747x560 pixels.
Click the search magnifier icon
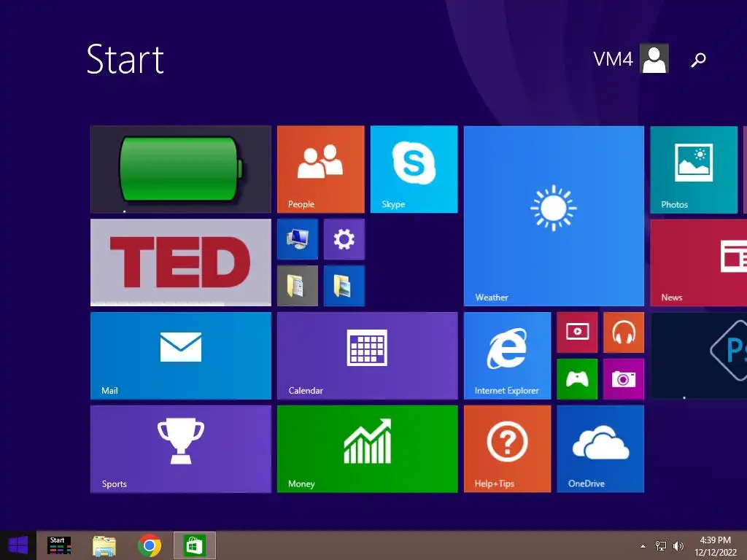pyautogui.click(x=698, y=60)
